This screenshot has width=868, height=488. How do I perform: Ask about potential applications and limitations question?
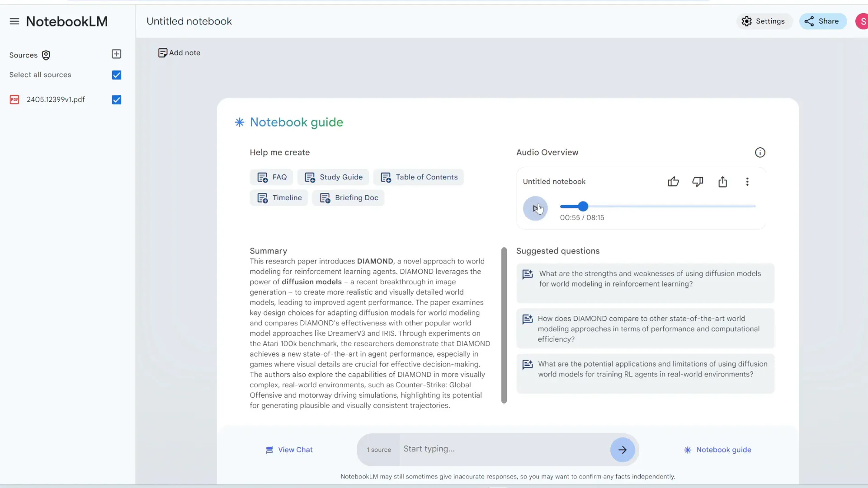coord(645,374)
